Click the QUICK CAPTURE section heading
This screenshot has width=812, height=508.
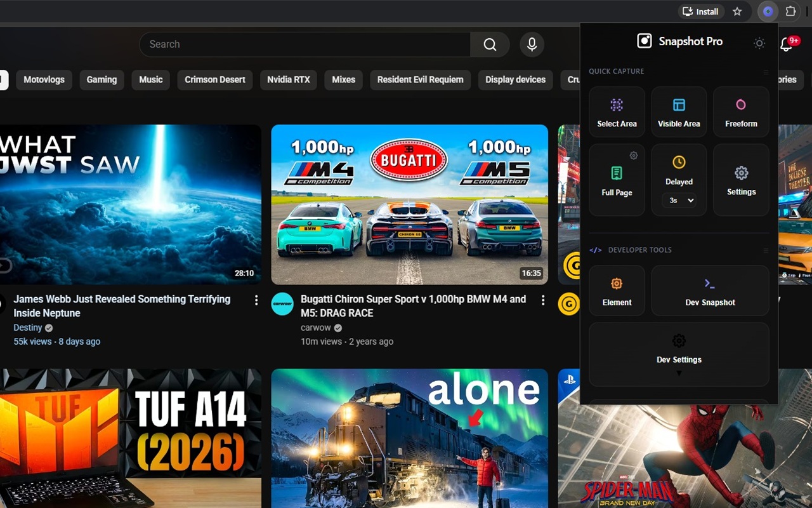616,72
